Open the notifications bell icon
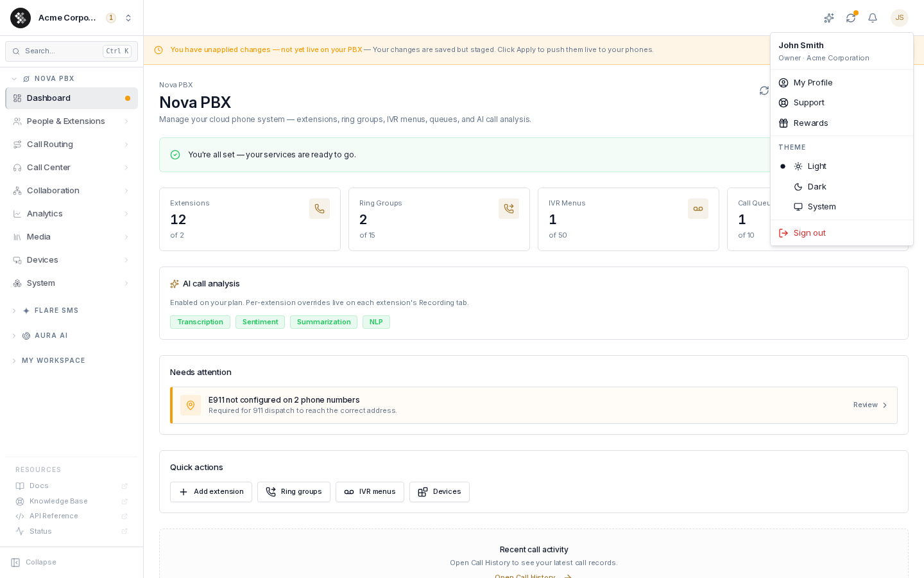 [x=873, y=18]
